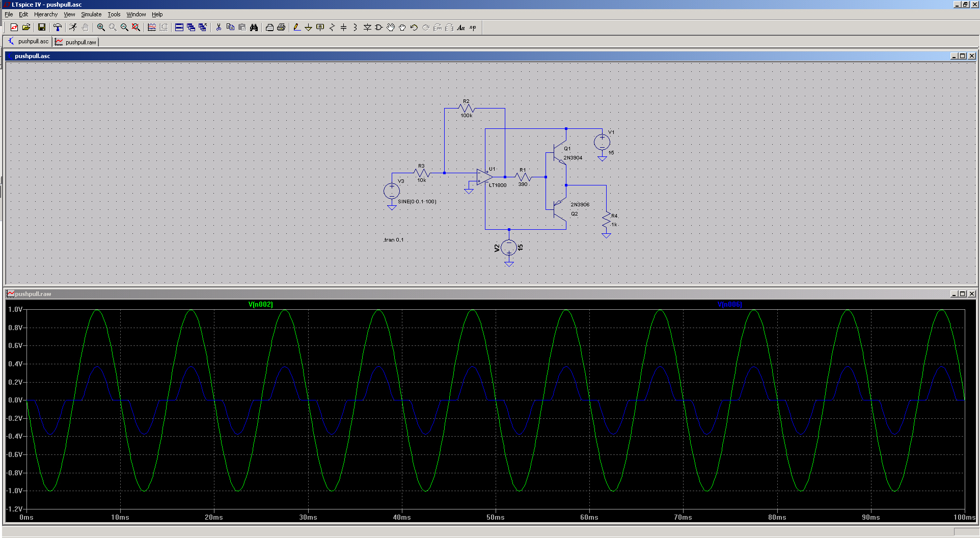
Task: Select the R4 1k load resistor
Action: click(606, 221)
